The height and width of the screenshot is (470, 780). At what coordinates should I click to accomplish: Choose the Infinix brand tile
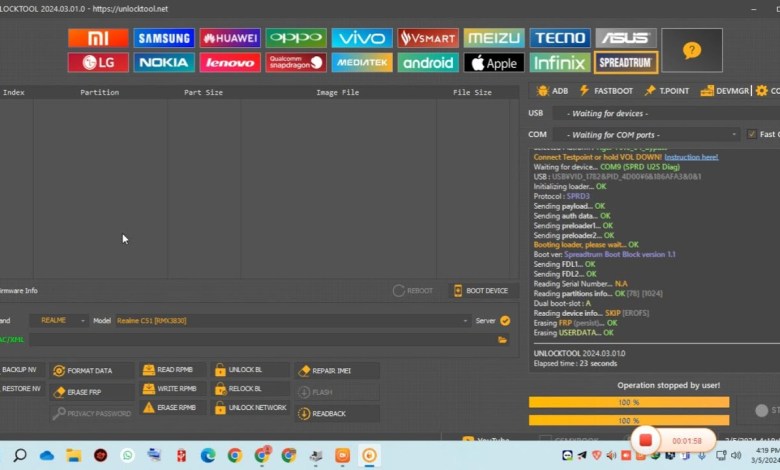tap(560, 63)
